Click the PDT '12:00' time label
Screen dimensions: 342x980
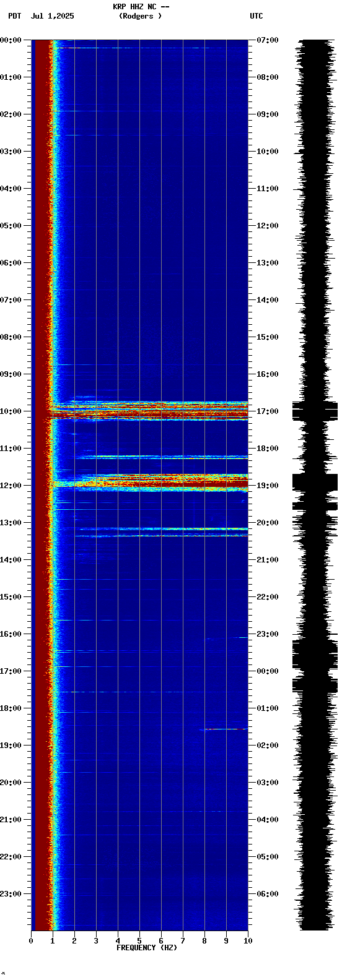(x=11, y=486)
